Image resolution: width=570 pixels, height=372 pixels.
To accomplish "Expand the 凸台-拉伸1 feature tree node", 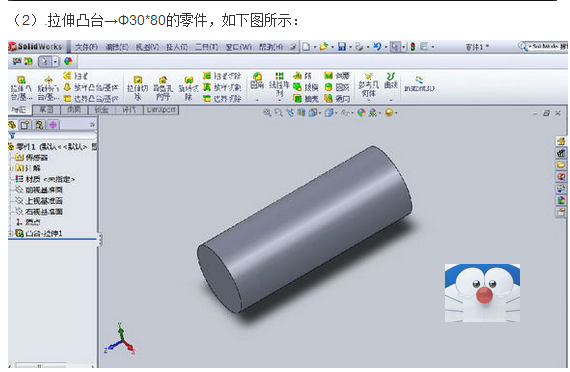I will [10, 233].
